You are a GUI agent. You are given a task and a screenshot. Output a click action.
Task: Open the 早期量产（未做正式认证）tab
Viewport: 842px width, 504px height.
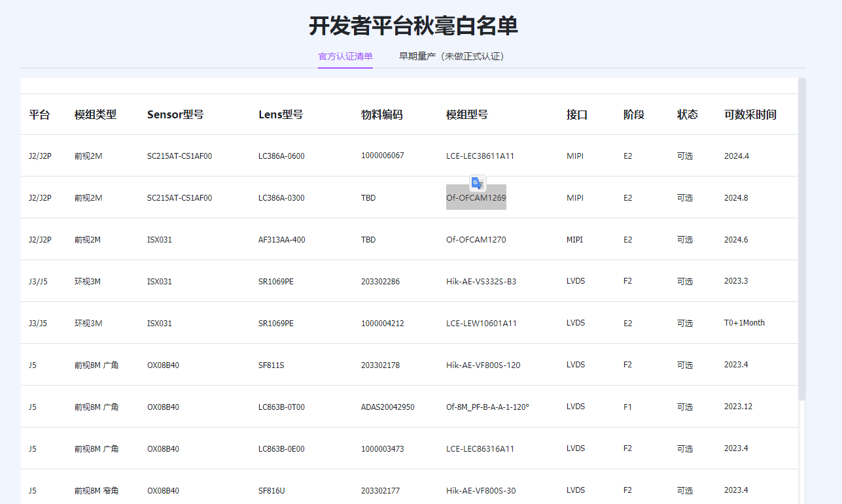(x=451, y=56)
